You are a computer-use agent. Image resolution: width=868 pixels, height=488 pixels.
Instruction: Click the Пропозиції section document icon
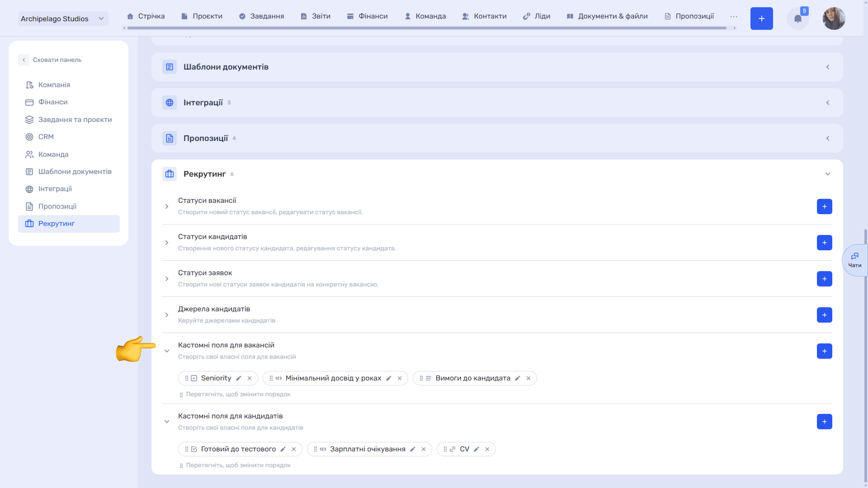click(170, 138)
